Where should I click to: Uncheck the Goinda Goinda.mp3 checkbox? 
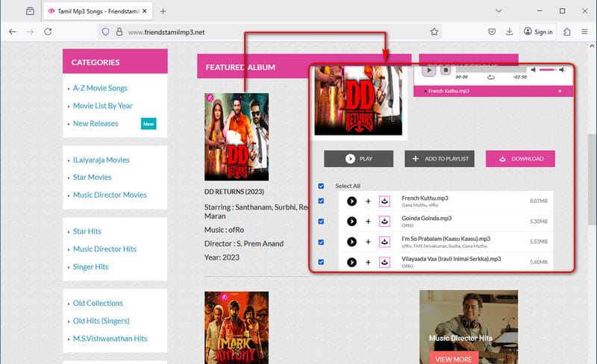(321, 222)
